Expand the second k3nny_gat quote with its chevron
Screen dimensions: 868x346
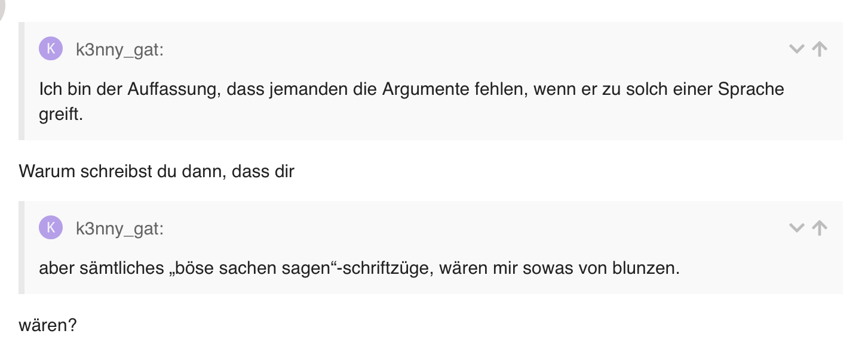pyautogui.click(x=796, y=227)
